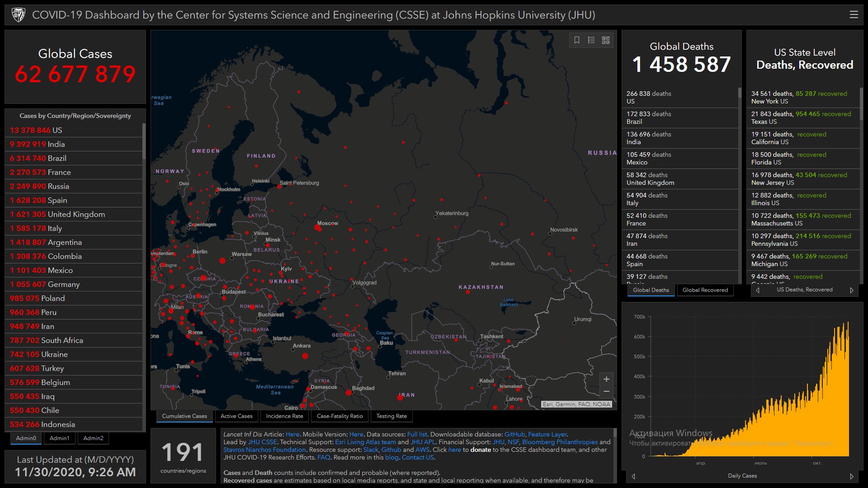Switch to Admin1 level tab

(59, 438)
